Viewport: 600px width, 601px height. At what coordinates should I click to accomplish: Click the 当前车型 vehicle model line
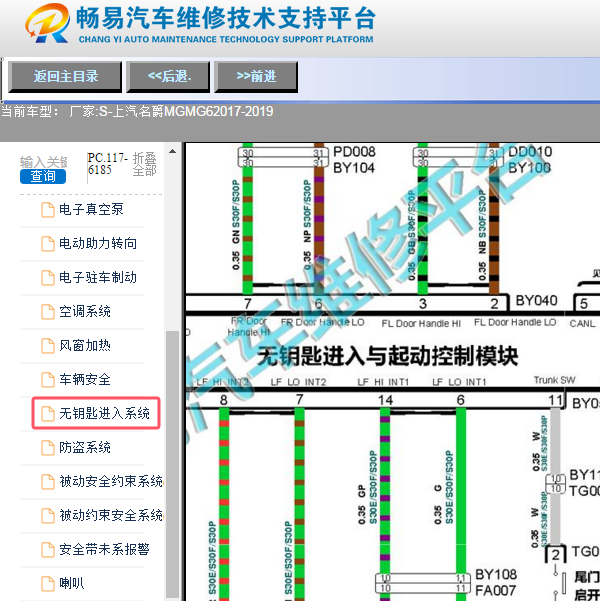point(137,112)
